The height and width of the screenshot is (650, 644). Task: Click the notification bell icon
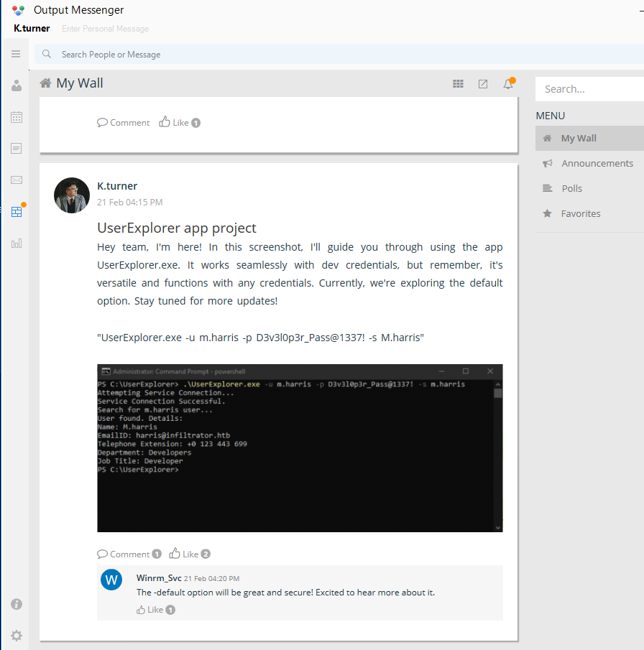pos(508,84)
